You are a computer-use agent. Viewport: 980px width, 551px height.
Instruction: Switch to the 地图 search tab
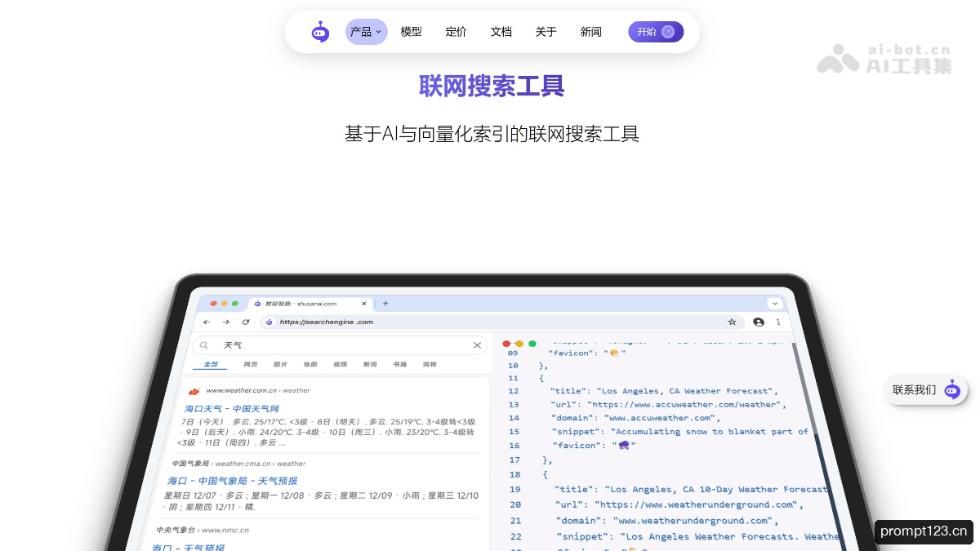pos(310,364)
